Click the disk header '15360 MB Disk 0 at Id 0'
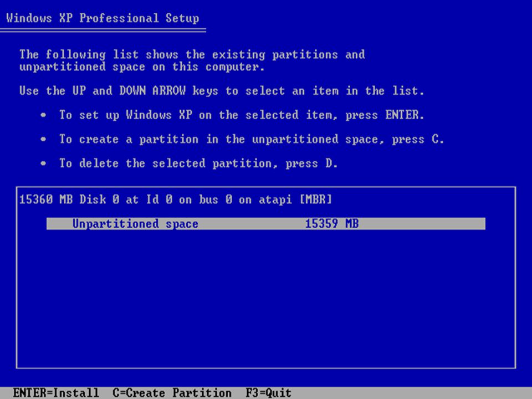532x399 pixels. click(176, 199)
